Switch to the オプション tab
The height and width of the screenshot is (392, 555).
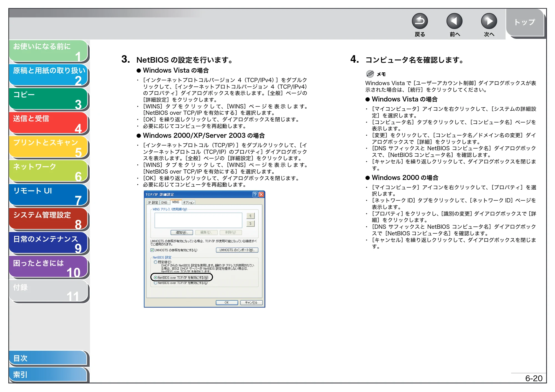tap(189, 202)
